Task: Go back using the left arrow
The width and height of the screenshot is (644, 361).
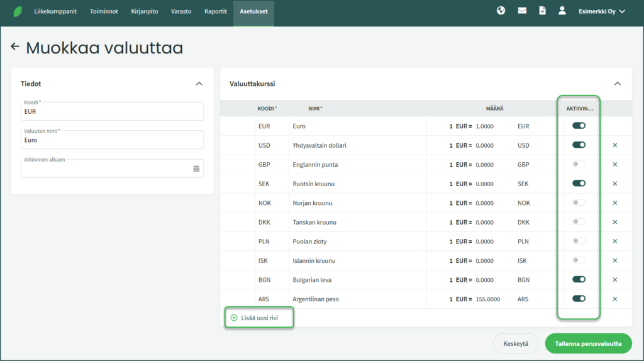Action: [x=15, y=47]
